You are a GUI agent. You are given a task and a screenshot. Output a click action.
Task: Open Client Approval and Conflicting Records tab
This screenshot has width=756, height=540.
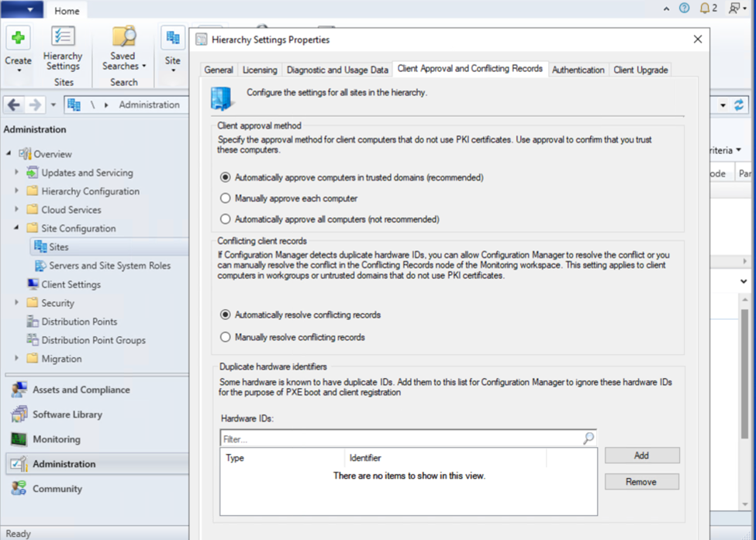470,68
